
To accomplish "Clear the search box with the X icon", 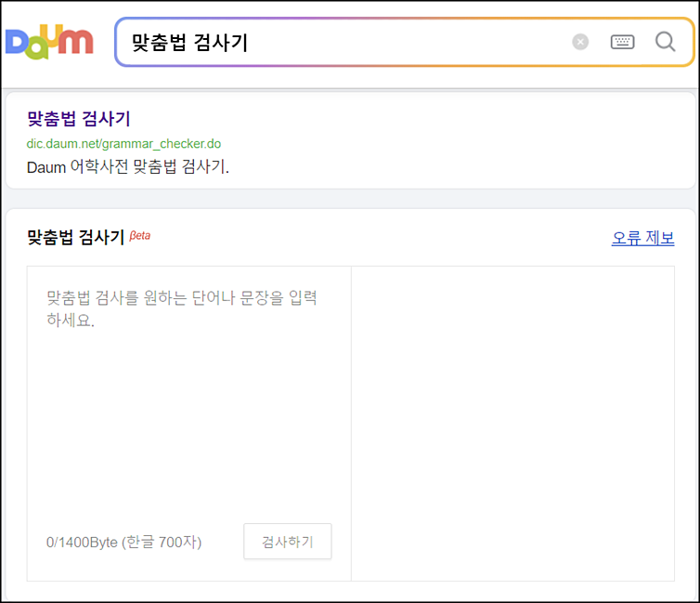I will click(580, 42).
